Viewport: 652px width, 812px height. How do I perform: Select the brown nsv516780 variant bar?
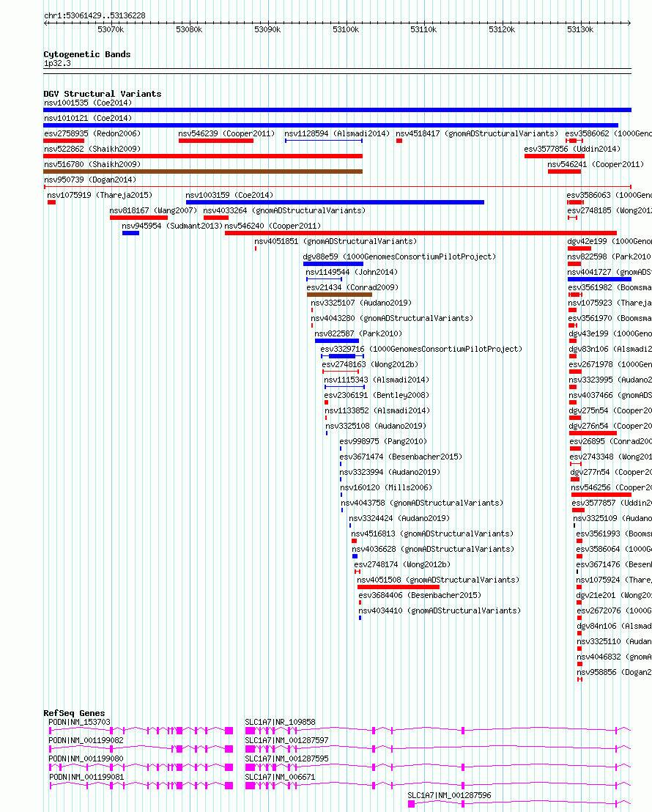[x=203, y=171]
